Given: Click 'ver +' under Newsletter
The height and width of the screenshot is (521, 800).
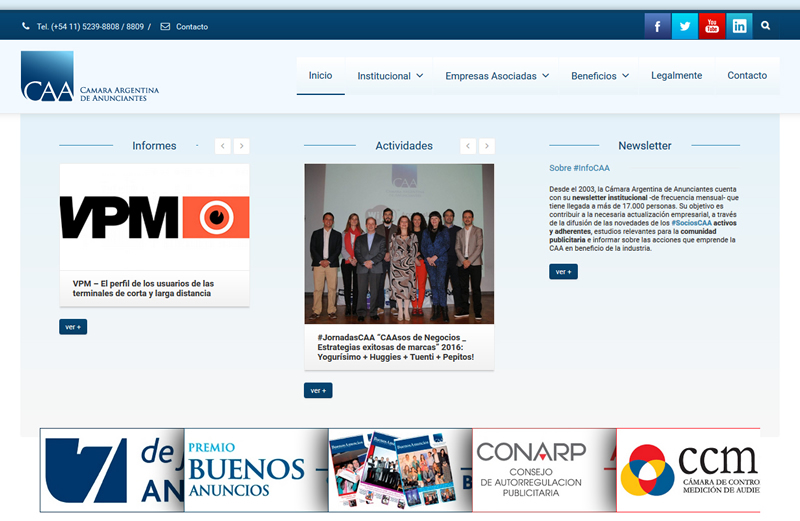Looking at the screenshot, I should coord(563,271).
